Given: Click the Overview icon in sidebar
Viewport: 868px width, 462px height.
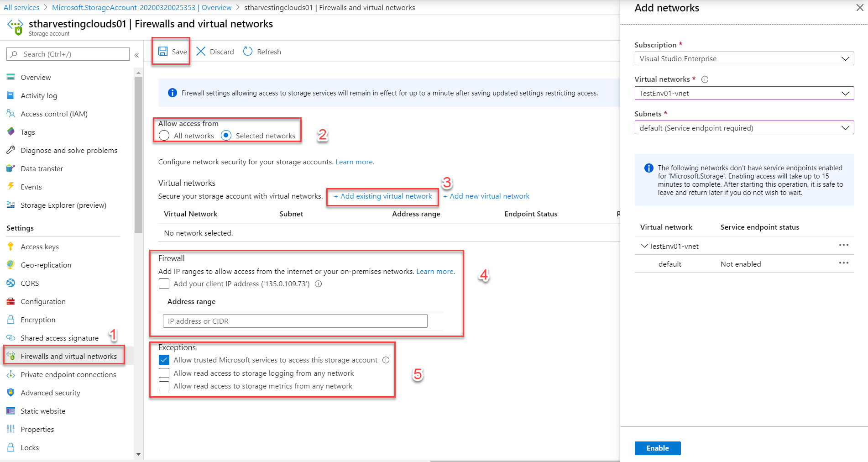Looking at the screenshot, I should click(x=11, y=77).
